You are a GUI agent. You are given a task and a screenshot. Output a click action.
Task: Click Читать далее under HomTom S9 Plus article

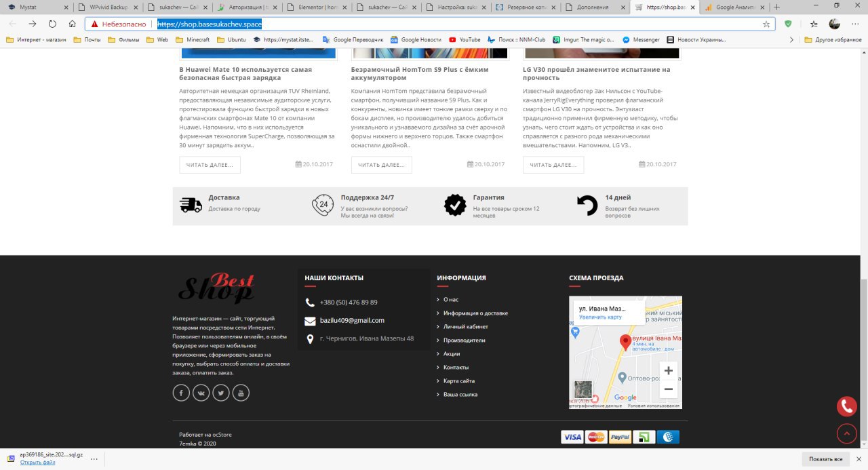pos(381,165)
